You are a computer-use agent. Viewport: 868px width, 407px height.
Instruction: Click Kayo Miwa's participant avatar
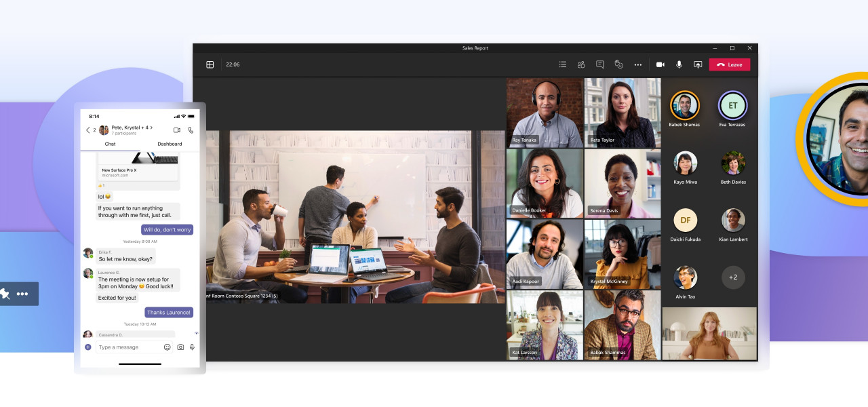[685, 163]
